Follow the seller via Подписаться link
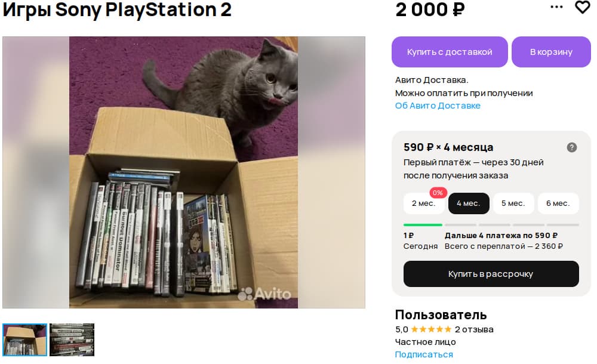Viewport: 597px width, 364px height. (x=424, y=354)
